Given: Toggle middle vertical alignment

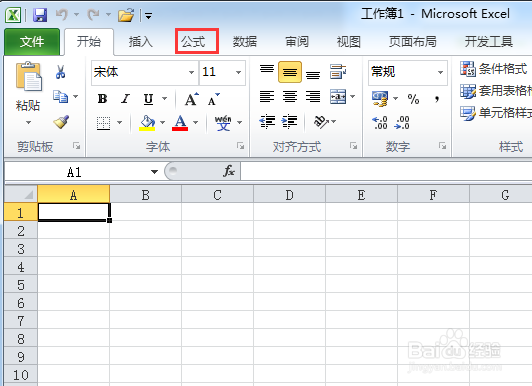Looking at the screenshot, I should pos(290,72).
